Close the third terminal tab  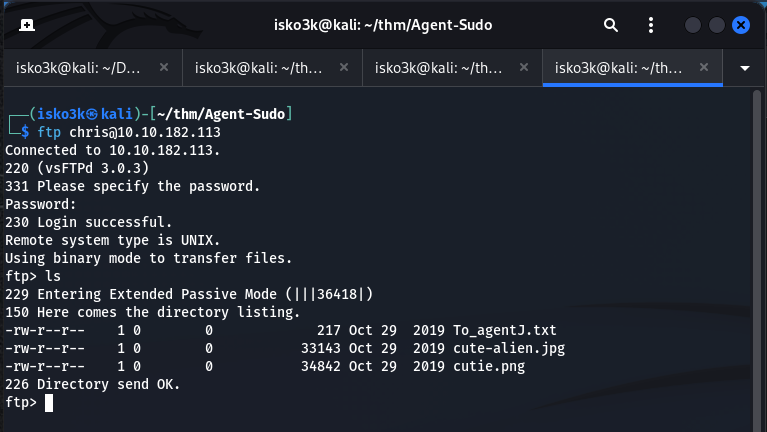[x=524, y=68]
